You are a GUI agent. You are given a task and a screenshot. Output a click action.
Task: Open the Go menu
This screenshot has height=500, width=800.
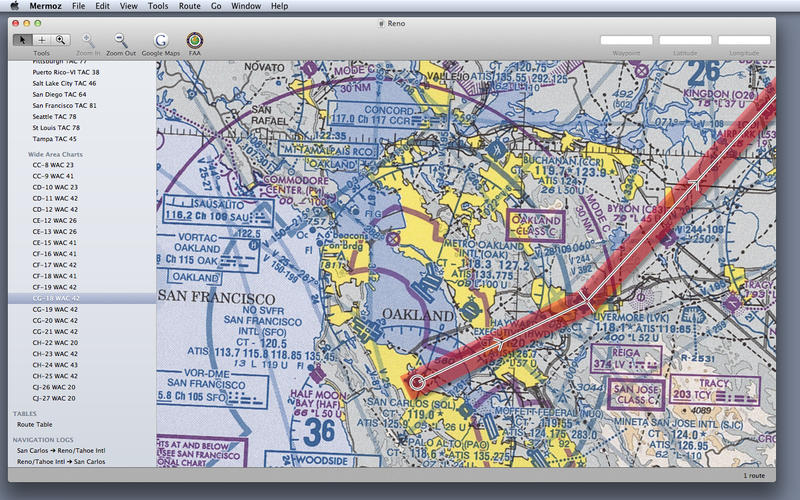coord(217,6)
